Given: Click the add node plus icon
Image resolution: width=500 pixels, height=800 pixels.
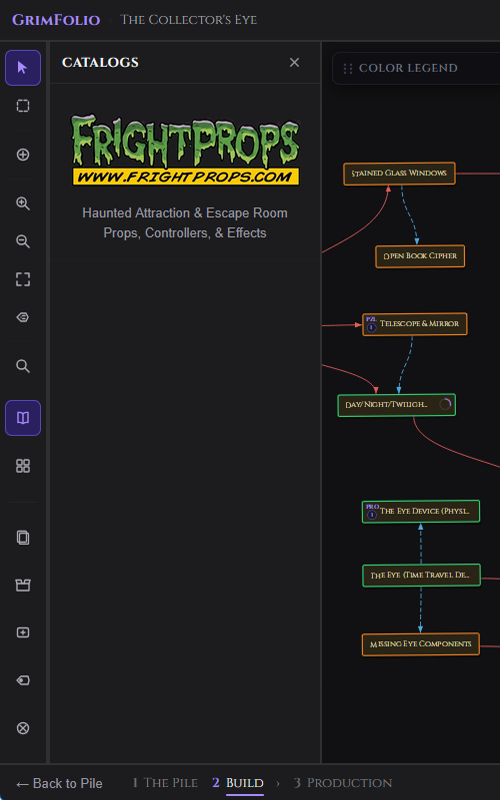Looking at the screenshot, I should coord(23,155).
